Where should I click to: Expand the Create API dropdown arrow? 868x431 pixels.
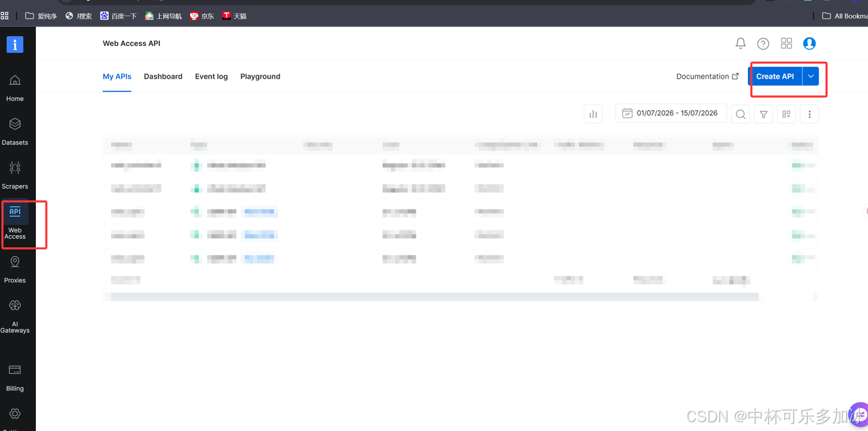click(811, 77)
